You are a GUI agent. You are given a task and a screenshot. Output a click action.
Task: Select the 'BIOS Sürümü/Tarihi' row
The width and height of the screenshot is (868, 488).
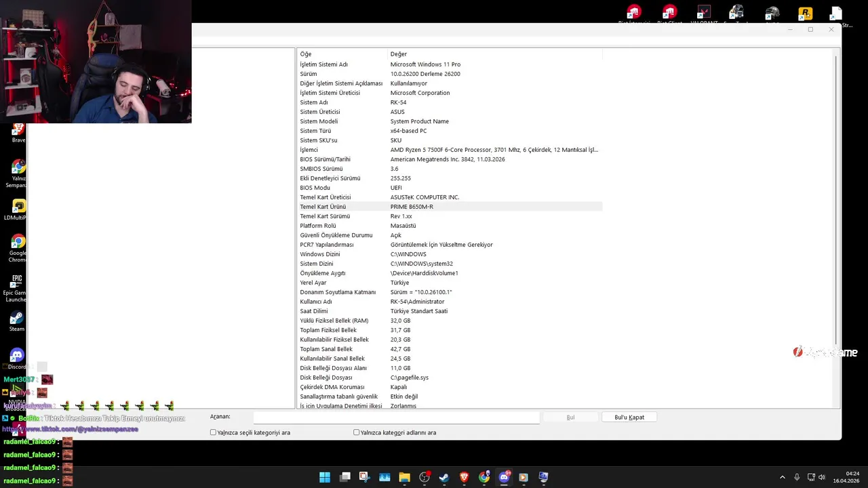450,159
